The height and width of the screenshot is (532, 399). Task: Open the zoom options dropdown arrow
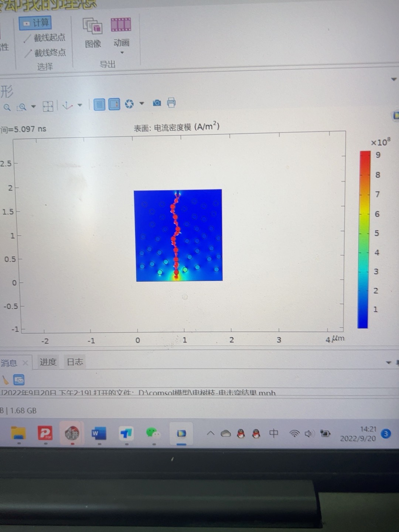point(33,107)
